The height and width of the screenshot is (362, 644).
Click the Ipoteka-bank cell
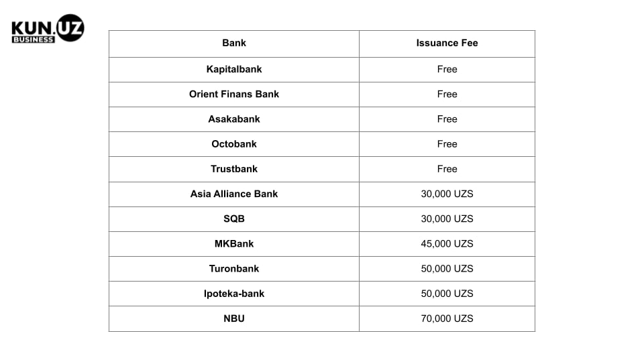tap(234, 293)
